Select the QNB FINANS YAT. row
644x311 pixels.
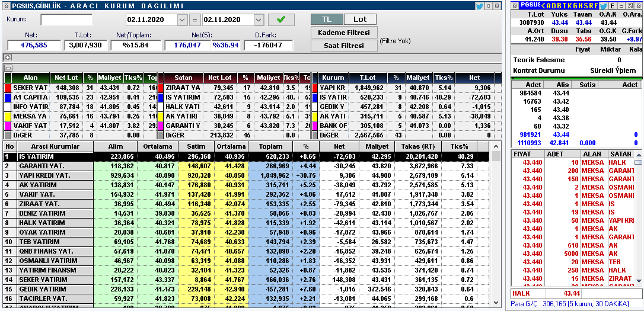[x=247, y=251]
